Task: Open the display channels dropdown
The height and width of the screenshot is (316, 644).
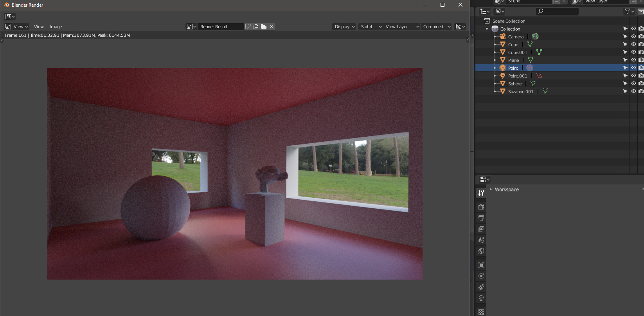Action: [461, 27]
